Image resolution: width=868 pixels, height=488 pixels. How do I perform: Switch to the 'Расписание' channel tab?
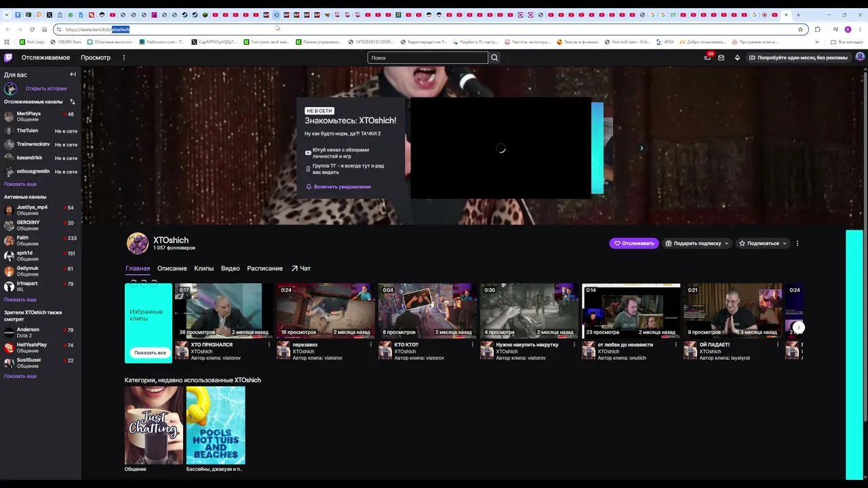(x=265, y=268)
